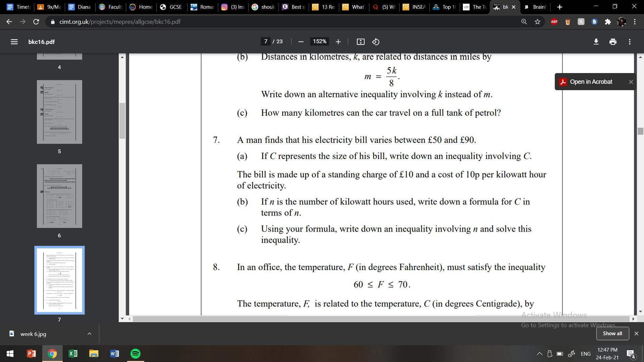Open PDF viewer more actions menu
The width and height of the screenshot is (644, 362).
[630, 42]
